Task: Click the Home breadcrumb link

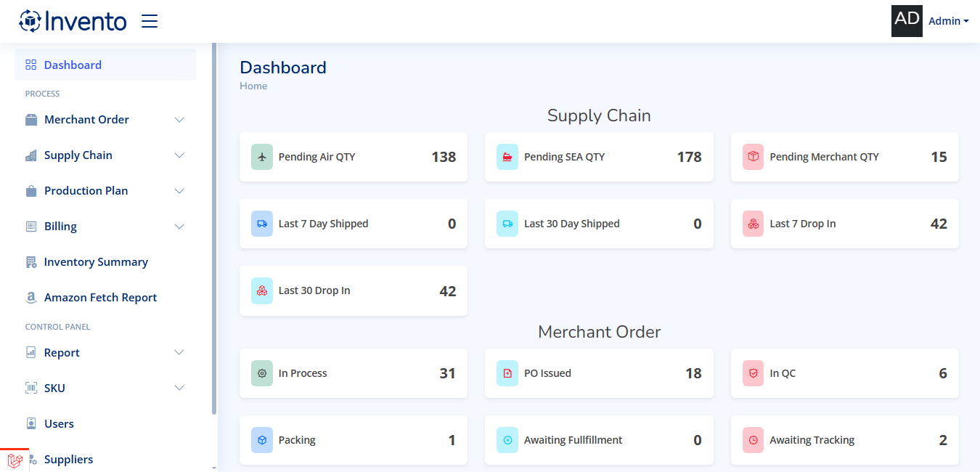Action: coord(253,86)
